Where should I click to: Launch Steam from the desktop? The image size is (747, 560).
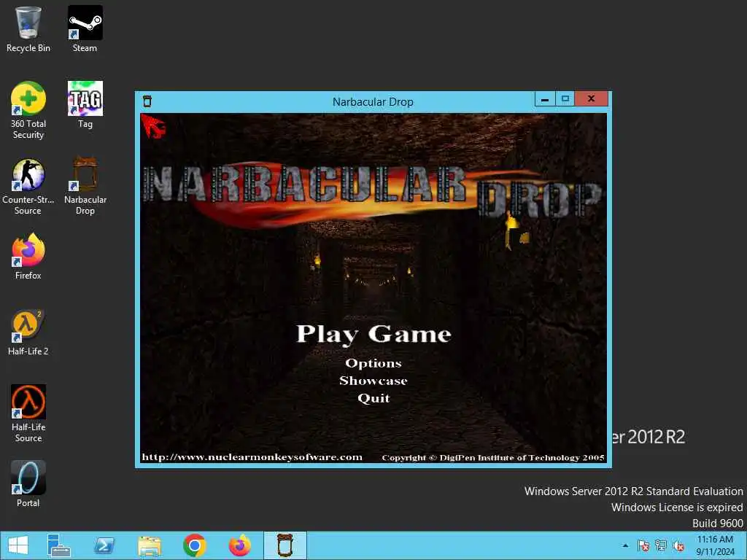pos(85,29)
